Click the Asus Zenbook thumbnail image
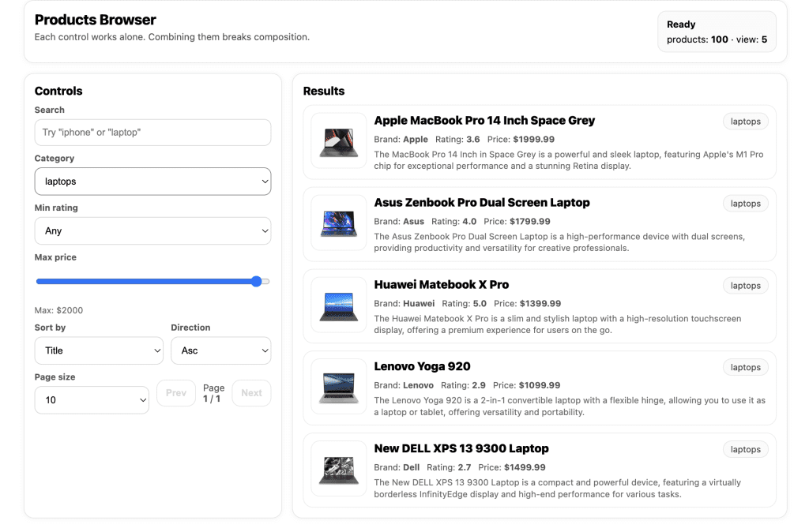This screenshot has width=809, height=532. click(x=338, y=223)
